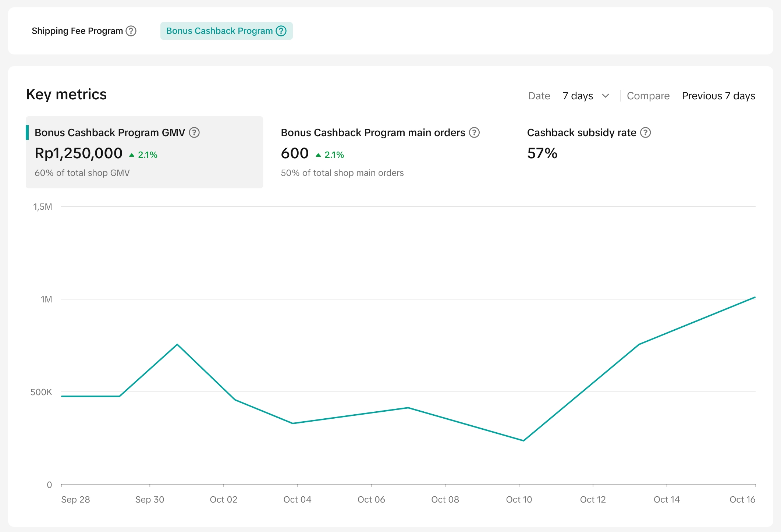Viewport: 781px width, 532px height.
Task: Open help icon for main orders metric
Action: (x=474, y=132)
